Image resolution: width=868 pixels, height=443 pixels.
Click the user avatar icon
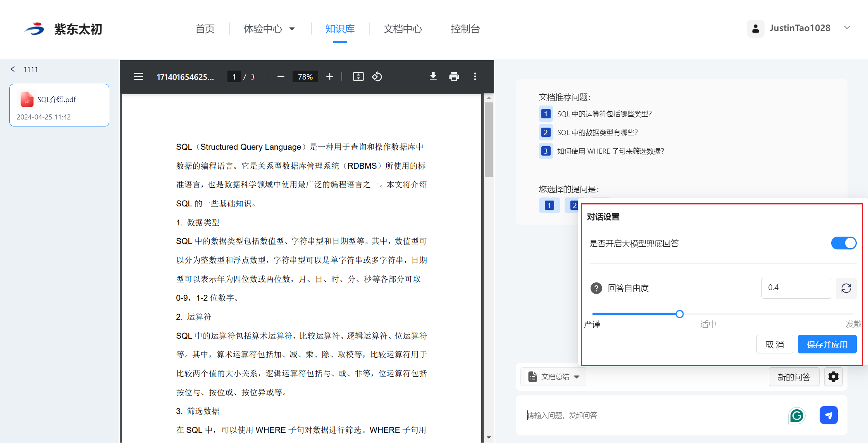[756, 29]
